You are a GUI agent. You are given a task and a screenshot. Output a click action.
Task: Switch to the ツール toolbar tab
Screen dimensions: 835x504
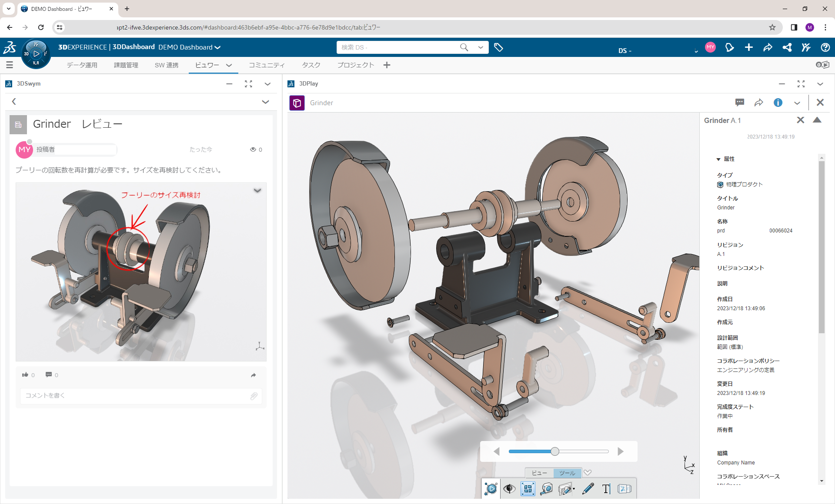click(567, 473)
